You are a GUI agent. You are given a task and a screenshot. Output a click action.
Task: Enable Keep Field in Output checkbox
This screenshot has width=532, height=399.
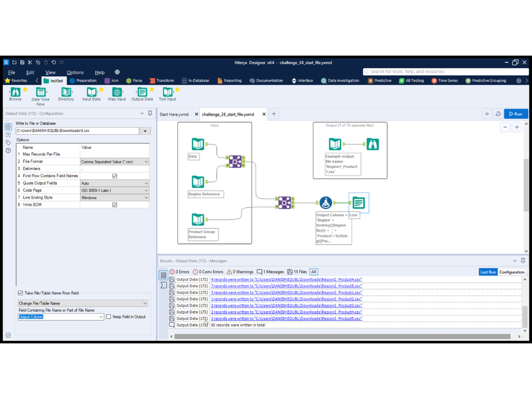(109, 316)
